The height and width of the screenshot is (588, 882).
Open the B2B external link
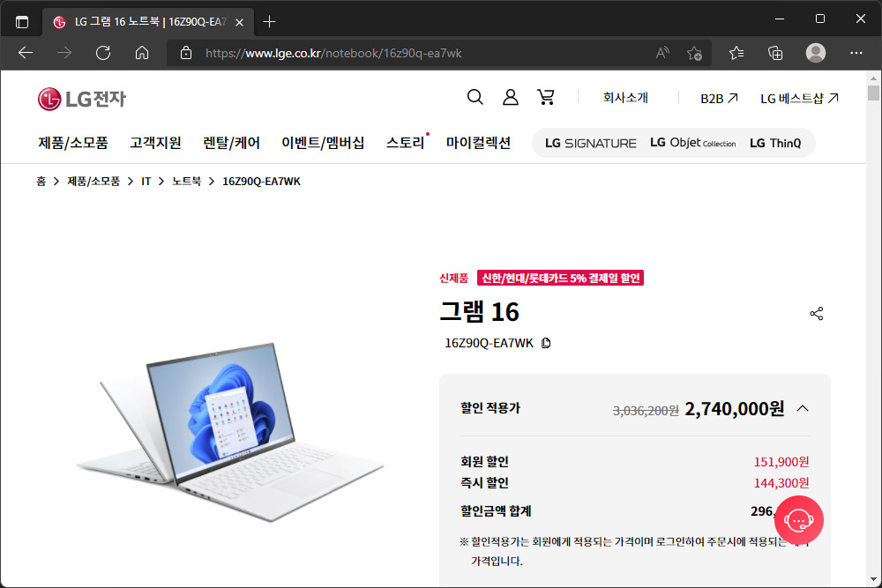(x=719, y=99)
